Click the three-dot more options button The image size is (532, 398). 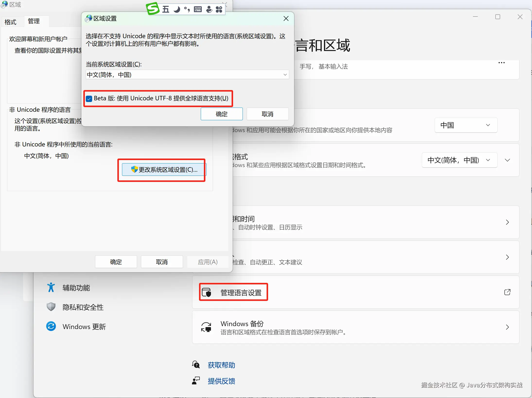tap(501, 63)
